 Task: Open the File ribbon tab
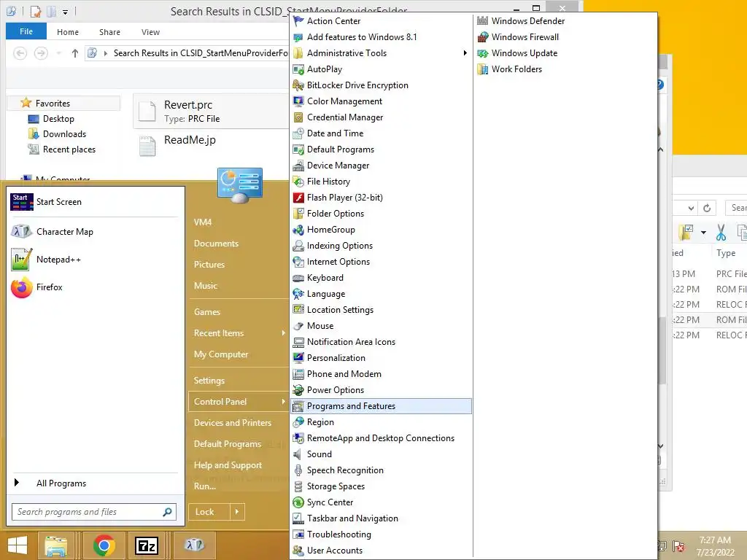[x=26, y=31]
